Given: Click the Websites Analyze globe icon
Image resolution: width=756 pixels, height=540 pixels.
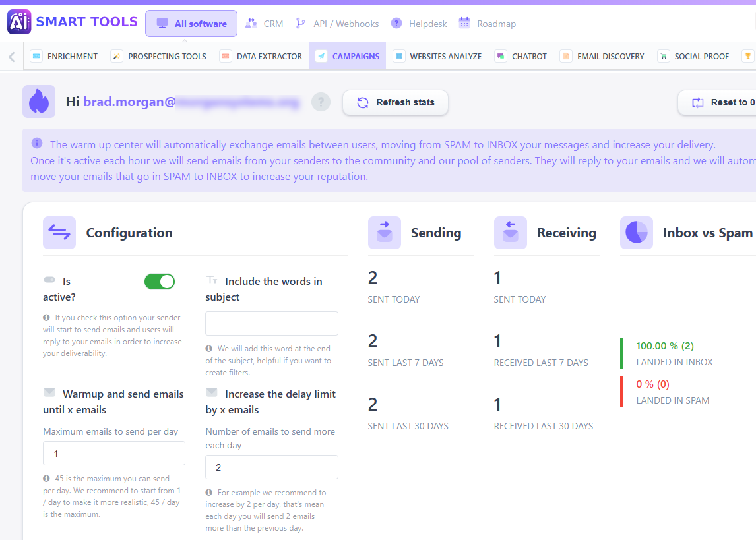Looking at the screenshot, I should coord(398,56).
